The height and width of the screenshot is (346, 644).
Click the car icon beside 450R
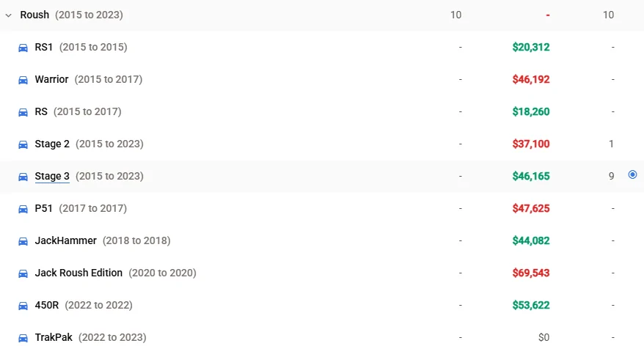23,306
